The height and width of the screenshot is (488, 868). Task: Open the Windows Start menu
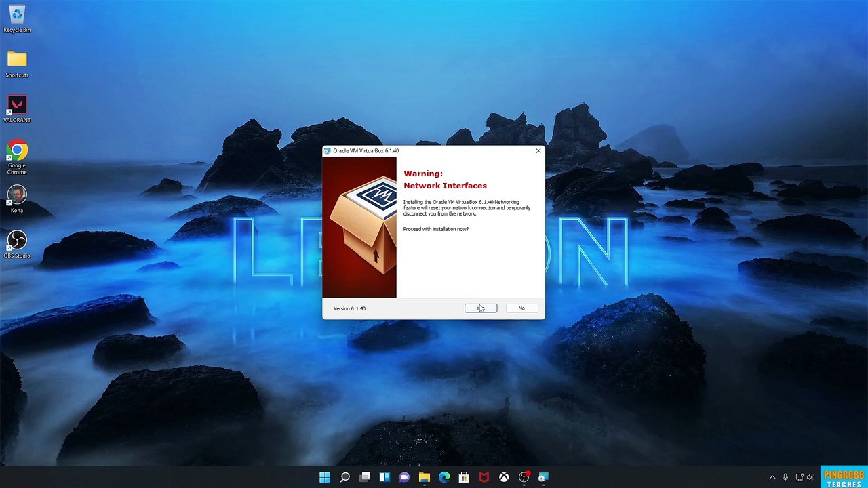[x=325, y=477]
